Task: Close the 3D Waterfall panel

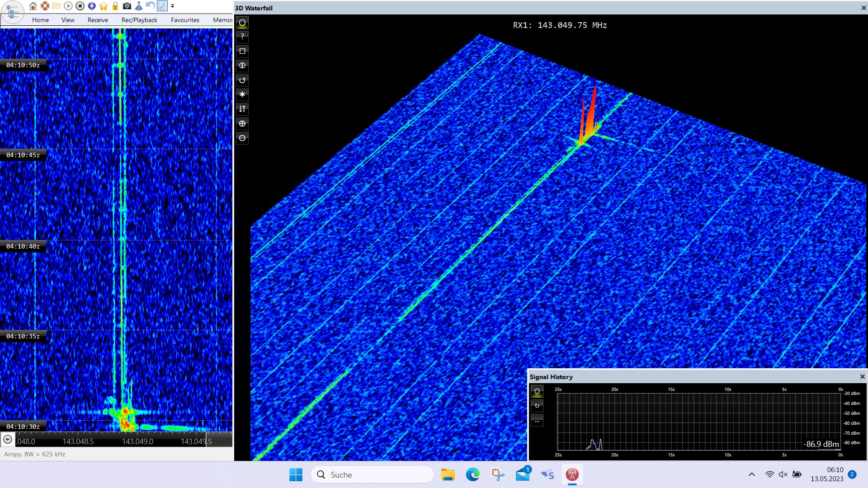Action: (x=863, y=8)
